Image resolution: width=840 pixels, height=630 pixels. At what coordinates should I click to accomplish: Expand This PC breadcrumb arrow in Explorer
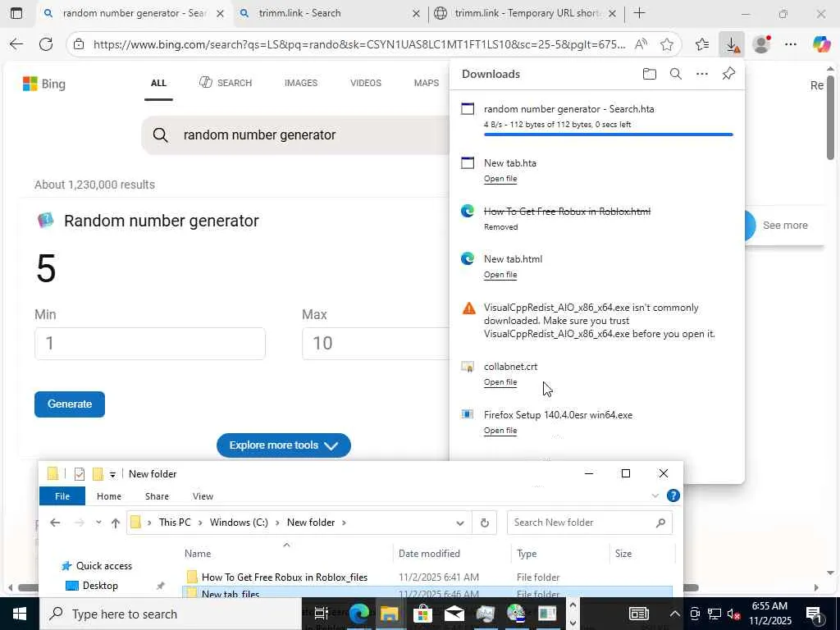(200, 523)
